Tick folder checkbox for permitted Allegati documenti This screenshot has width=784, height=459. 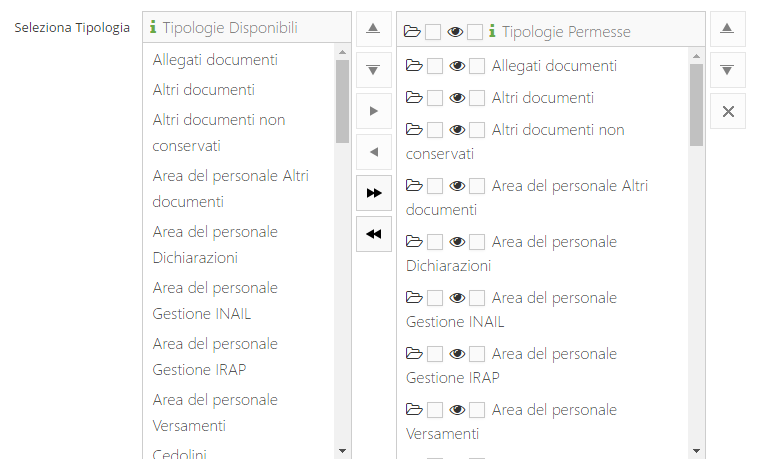click(x=435, y=66)
